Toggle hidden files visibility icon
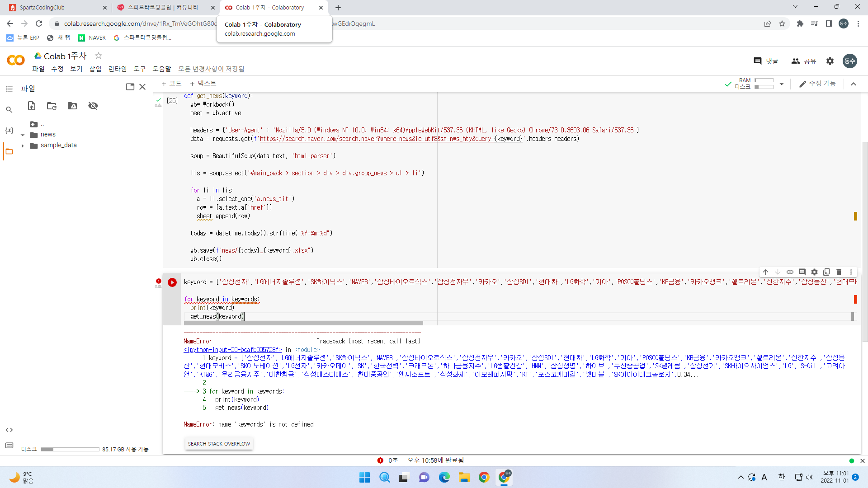 (x=93, y=106)
